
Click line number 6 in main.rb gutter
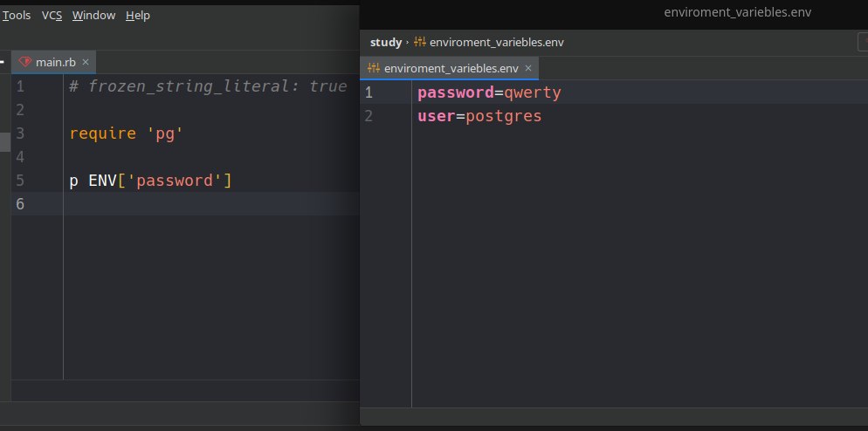20,204
